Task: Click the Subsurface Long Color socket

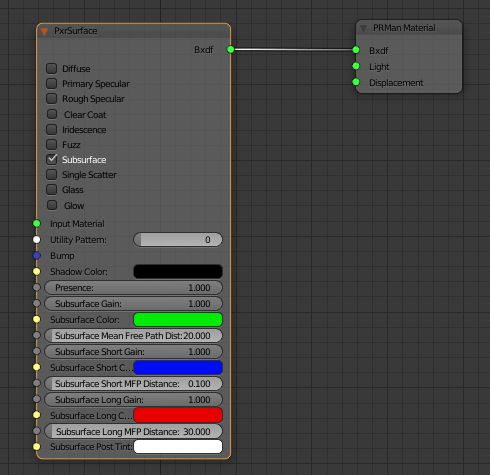Action: [37, 415]
